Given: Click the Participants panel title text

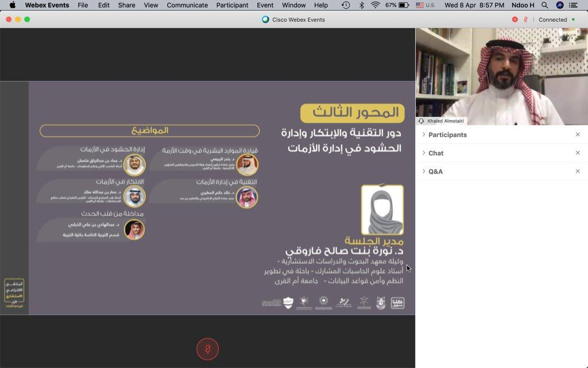Looking at the screenshot, I should pos(447,135).
